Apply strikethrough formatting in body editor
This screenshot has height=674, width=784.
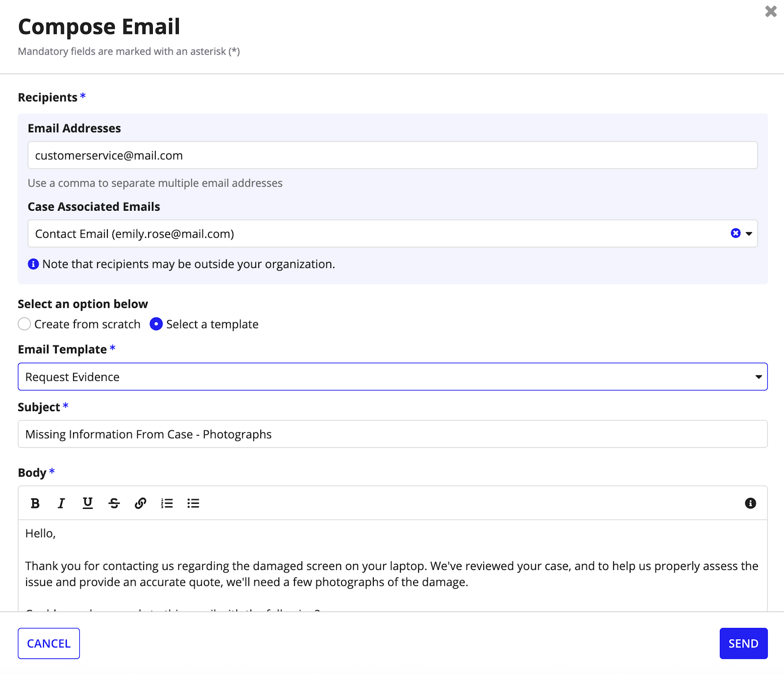pos(114,503)
